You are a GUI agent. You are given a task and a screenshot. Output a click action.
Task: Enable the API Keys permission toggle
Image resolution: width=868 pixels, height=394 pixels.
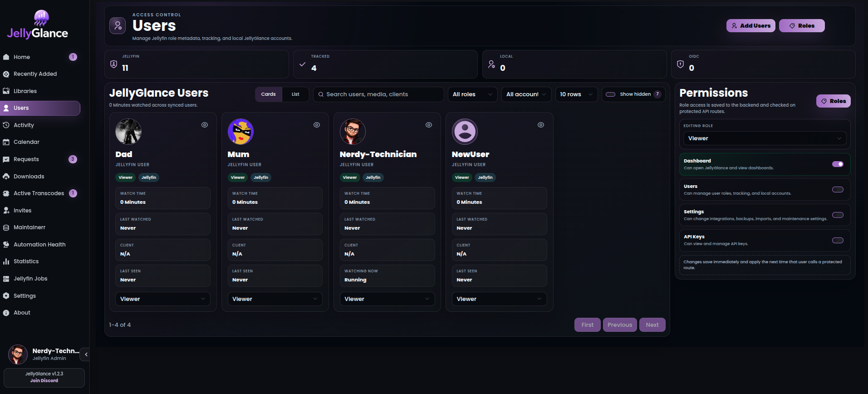(838, 241)
